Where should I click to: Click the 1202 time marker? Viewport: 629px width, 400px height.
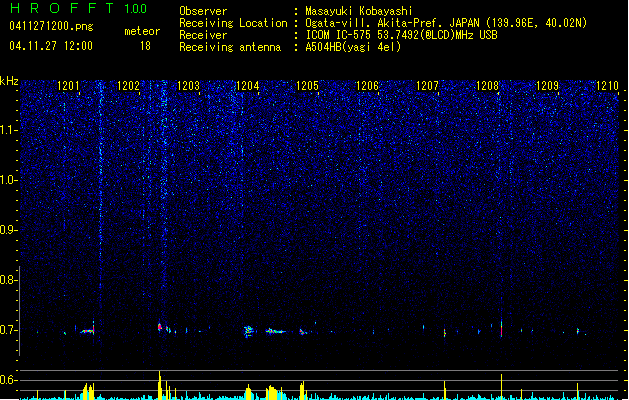coord(128,86)
